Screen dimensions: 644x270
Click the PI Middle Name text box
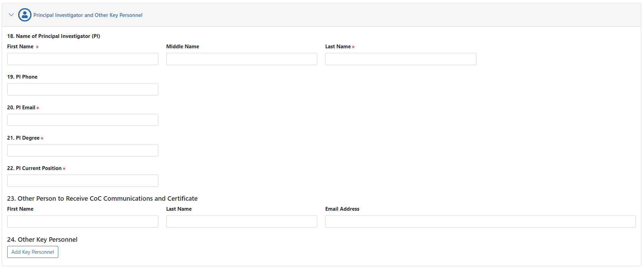tap(241, 59)
